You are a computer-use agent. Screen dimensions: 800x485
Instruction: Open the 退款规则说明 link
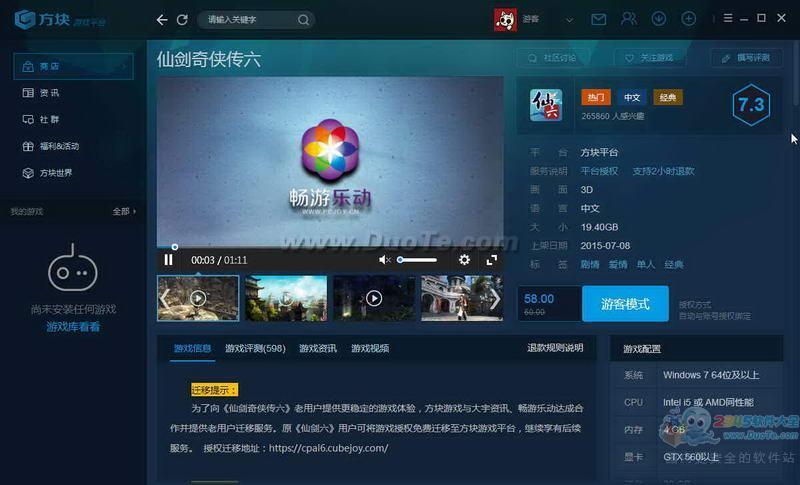click(555, 348)
